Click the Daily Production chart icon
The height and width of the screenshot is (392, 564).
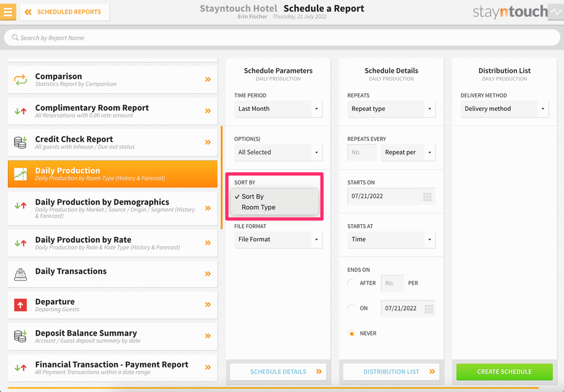click(20, 174)
